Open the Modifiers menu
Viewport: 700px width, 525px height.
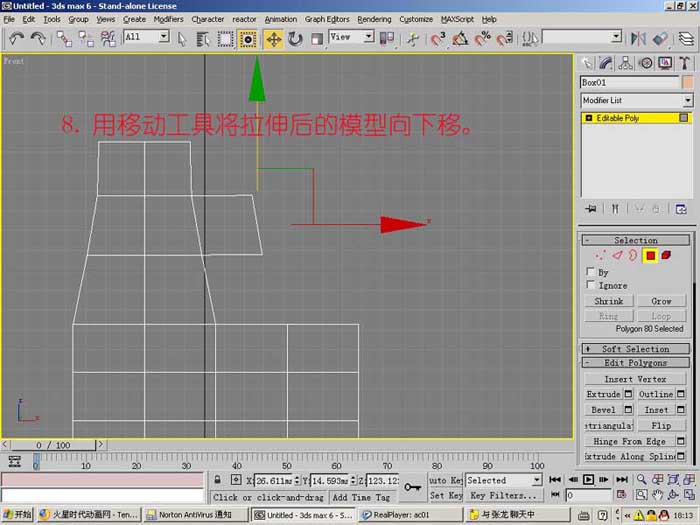tap(168, 19)
